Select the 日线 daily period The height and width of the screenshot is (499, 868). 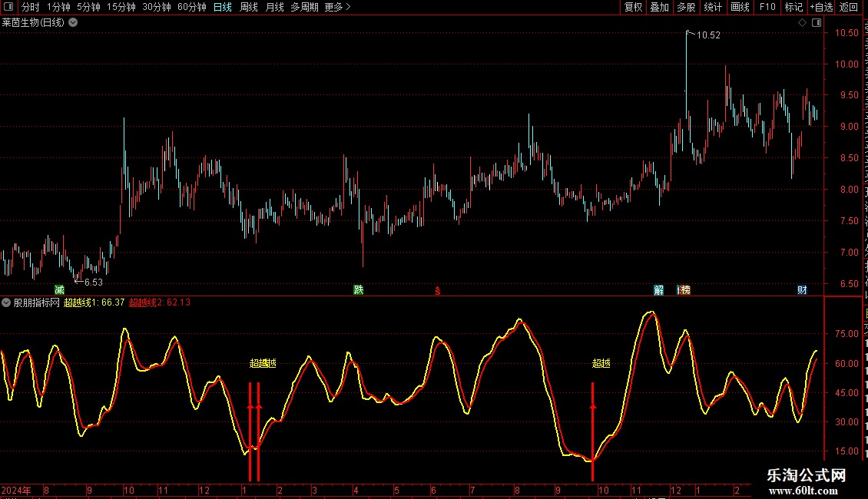coord(223,7)
